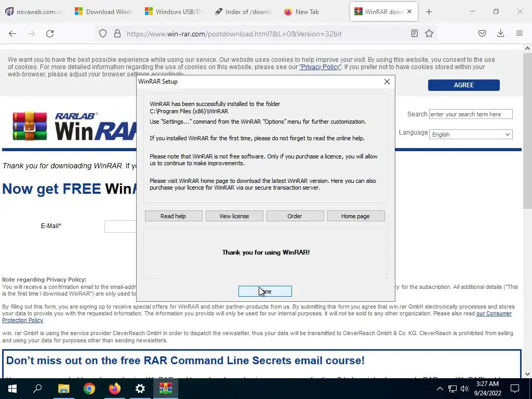Click 'Don't miss out on the free RAR' heading
This screenshot has width=532, height=399.
tap(185, 361)
